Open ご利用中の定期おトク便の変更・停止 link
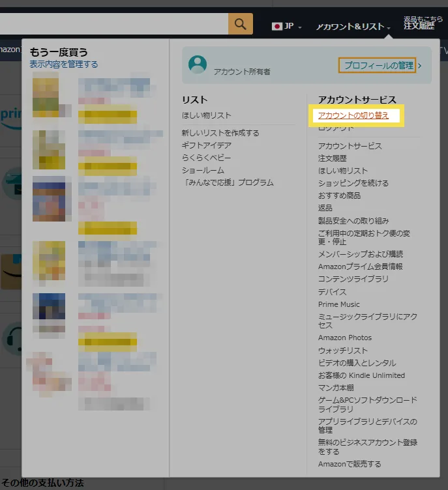This screenshot has height=490, width=448. pyautogui.click(x=364, y=237)
